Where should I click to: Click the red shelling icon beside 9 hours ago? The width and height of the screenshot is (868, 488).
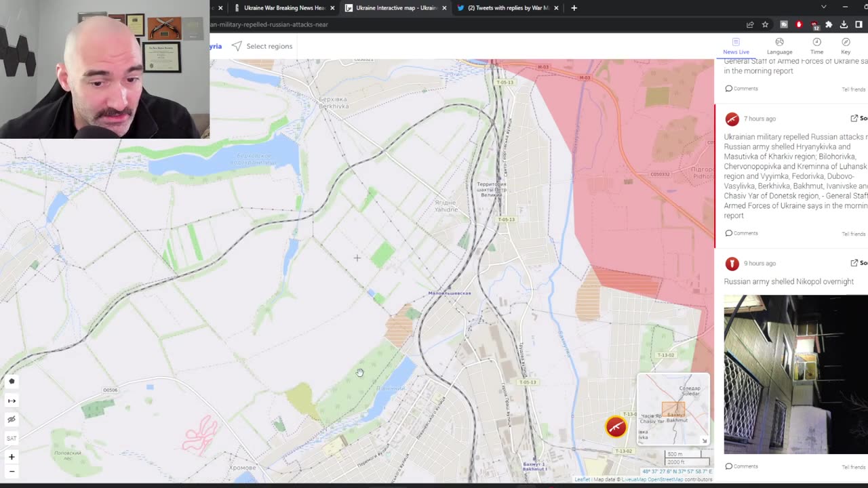[732, 264]
